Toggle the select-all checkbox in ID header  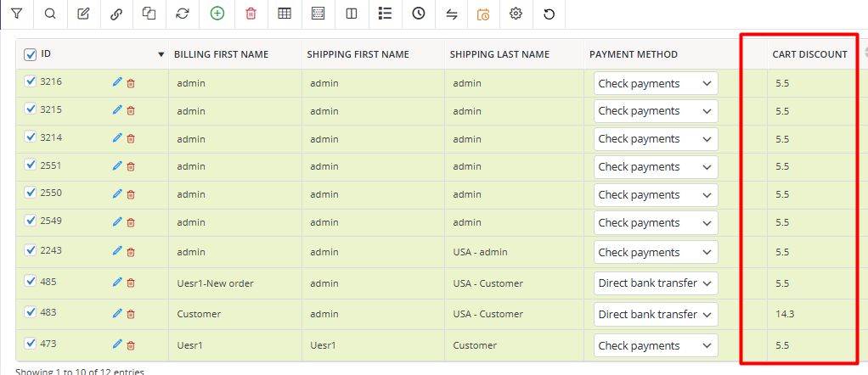coord(31,54)
